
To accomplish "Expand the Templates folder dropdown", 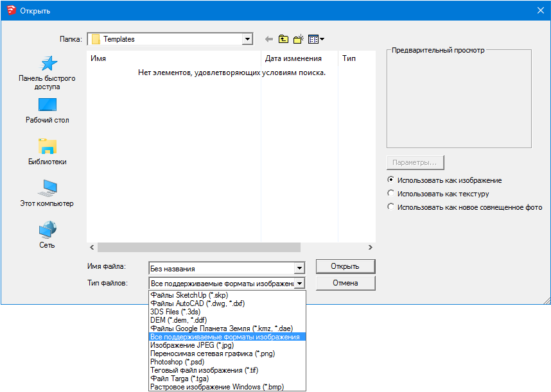I will (x=247, y=39).
